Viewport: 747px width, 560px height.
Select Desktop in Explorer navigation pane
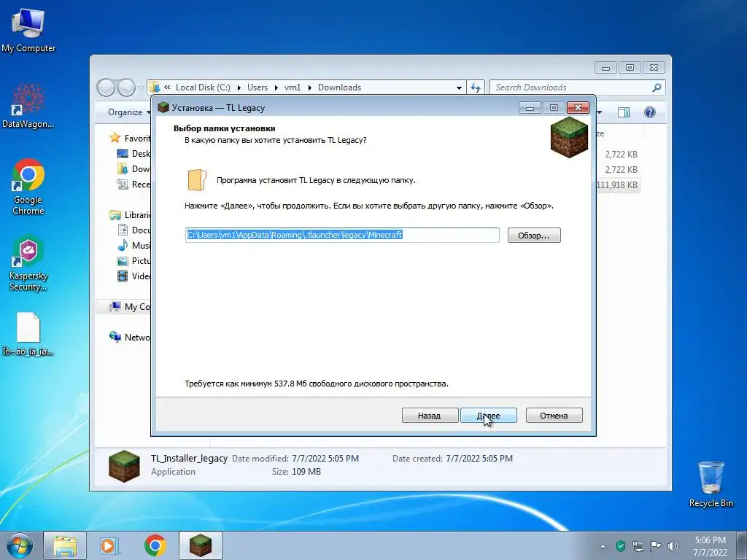133,153
